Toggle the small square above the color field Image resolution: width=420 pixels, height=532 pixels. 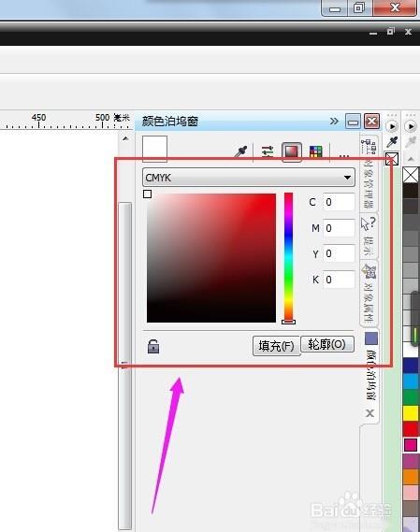click(x=148, y=194)
